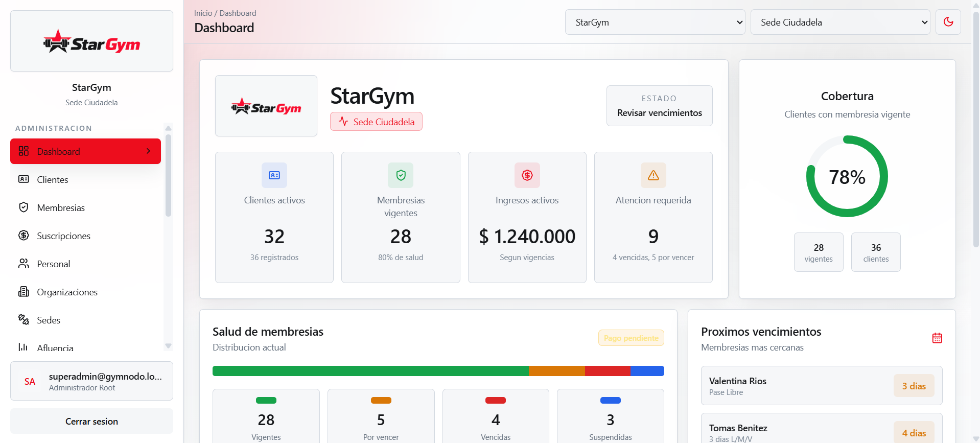The width and height of the screenshot is (980, 443).
Task: Click the Clientes activos 32 card
Action: tap(274, 217)
